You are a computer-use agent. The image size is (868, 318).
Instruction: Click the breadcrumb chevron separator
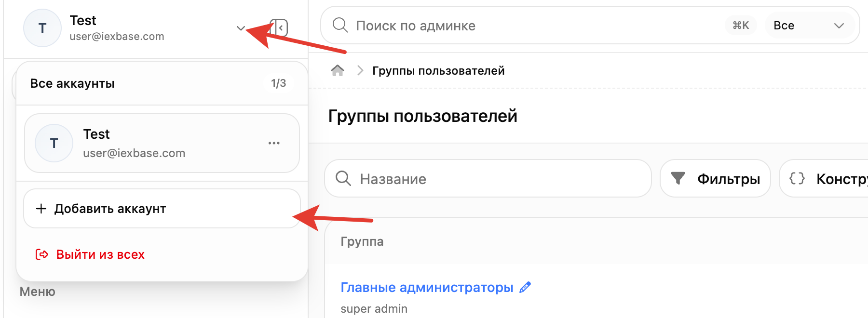point(360,71)
